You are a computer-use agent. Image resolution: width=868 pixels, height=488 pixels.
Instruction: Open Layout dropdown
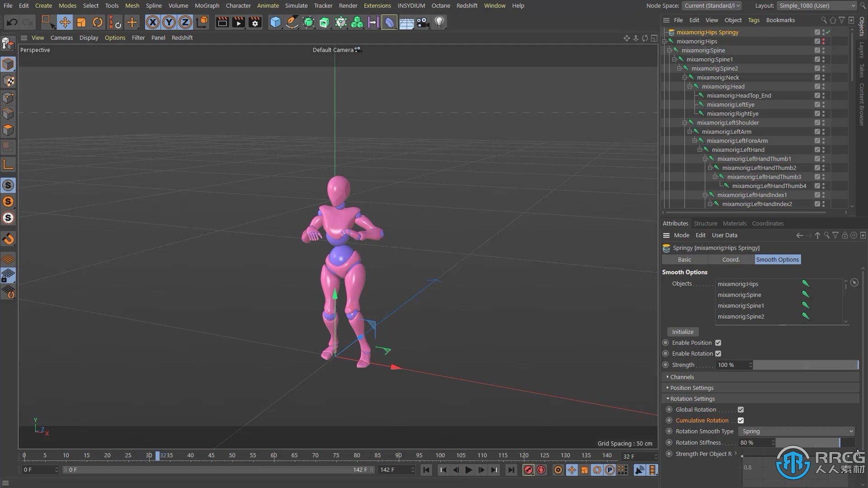pyautogui.click(x=817, y=5)
